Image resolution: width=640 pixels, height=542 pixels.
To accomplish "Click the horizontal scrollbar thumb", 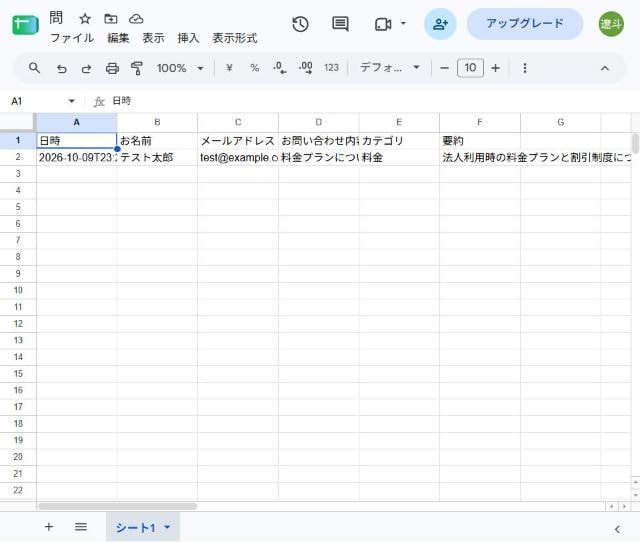I will click(118, 506).
